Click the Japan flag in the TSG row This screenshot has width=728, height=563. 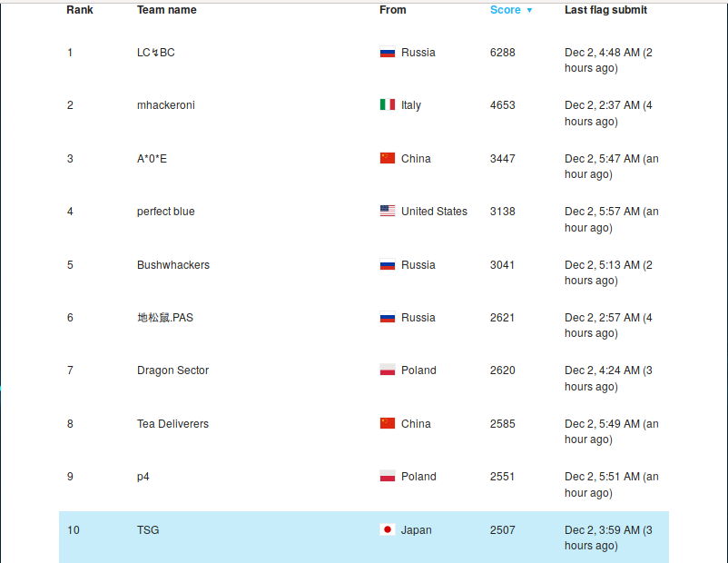(x=387, y=529)
